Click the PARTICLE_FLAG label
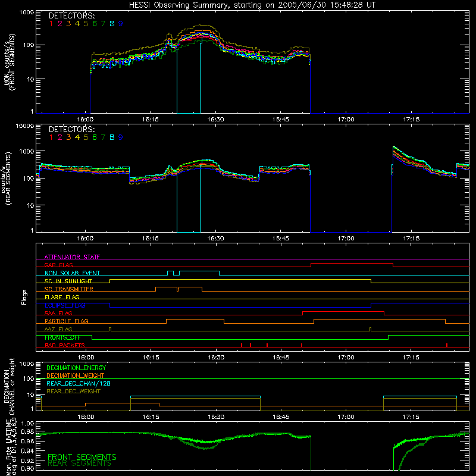 (67, 321)
